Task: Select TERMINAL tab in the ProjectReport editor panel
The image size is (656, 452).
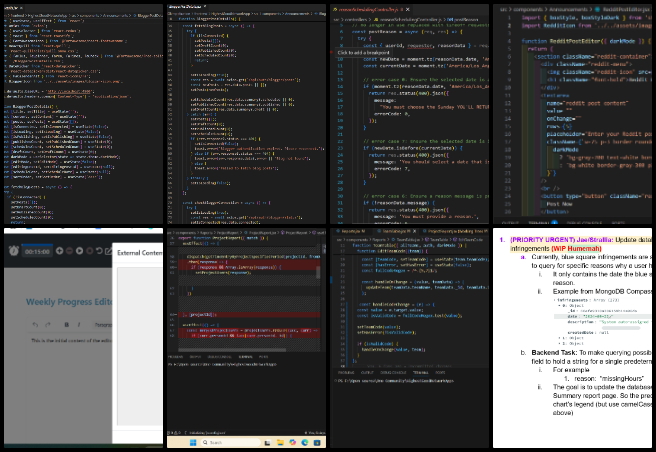Action: pyautogui.click(x=246, y=357)
